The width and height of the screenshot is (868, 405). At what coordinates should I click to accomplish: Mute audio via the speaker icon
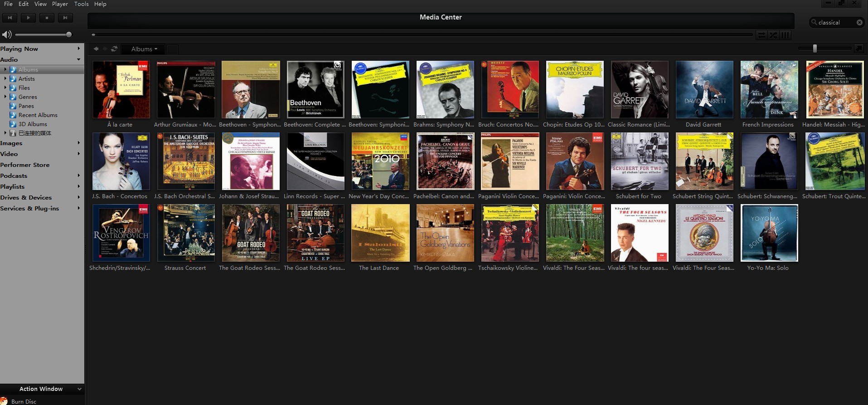point(6,34)
